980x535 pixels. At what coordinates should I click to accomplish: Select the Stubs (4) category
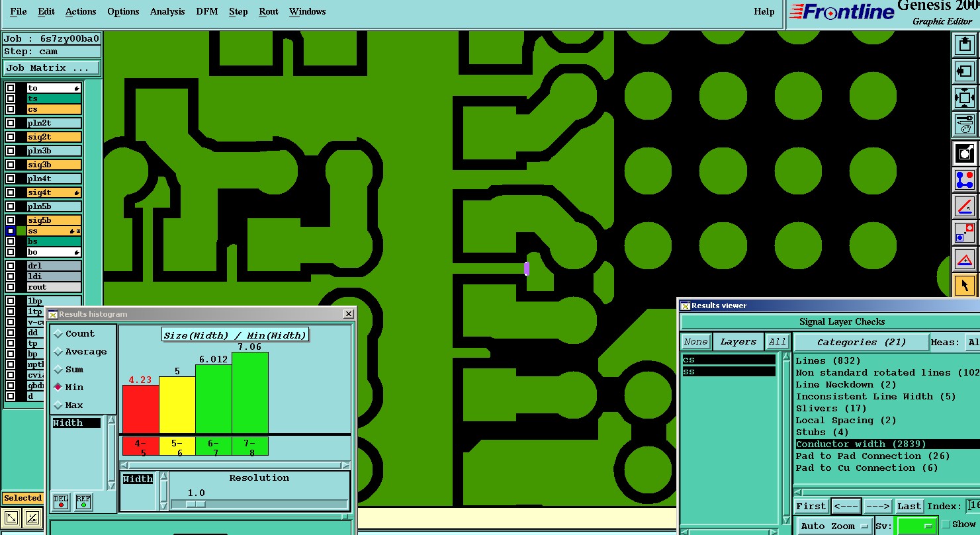coord(822,432)
